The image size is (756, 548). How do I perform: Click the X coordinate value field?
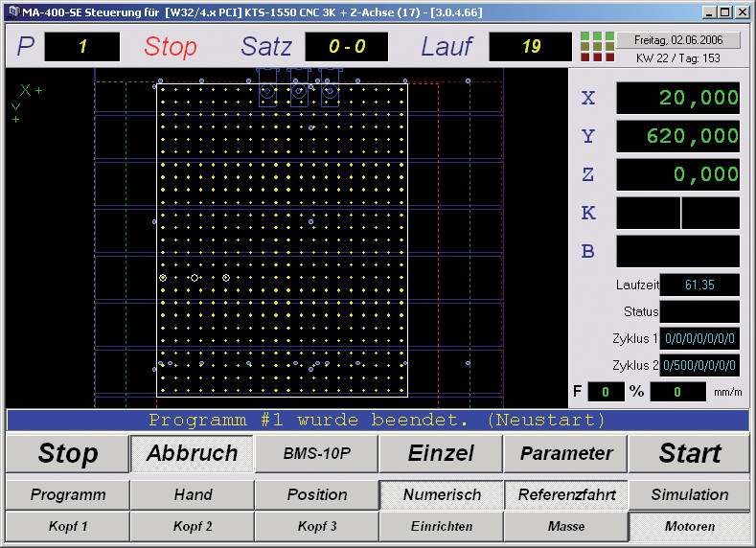[x=677, y=98]
